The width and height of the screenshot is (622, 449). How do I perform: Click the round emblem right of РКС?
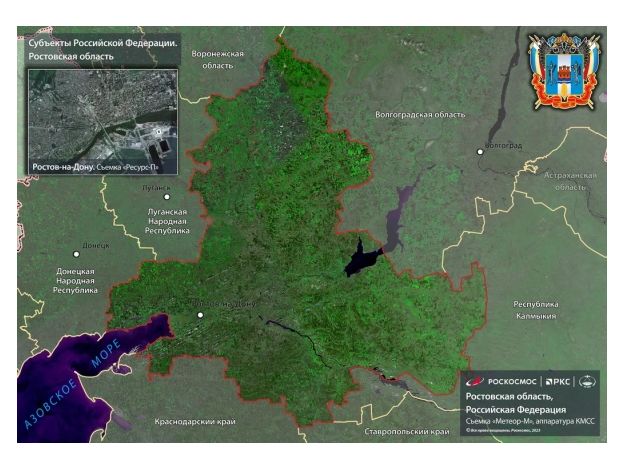click(x=588, y=381)
